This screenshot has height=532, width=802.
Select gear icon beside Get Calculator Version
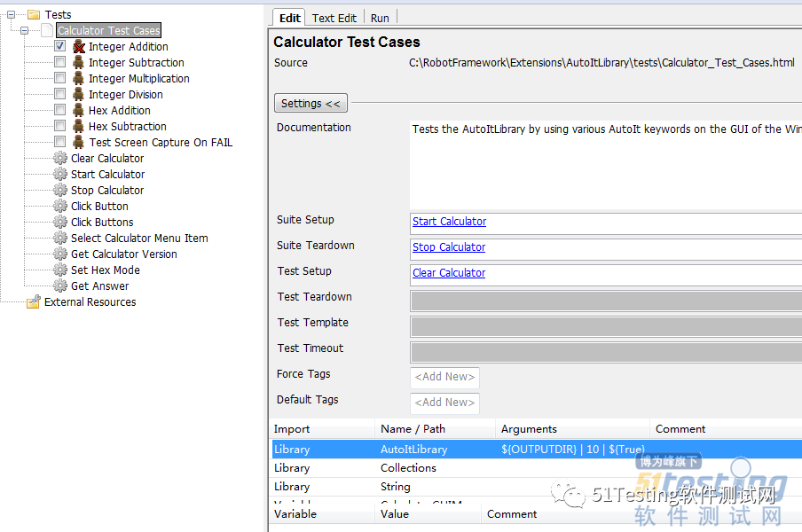click(x=60, y=254)
